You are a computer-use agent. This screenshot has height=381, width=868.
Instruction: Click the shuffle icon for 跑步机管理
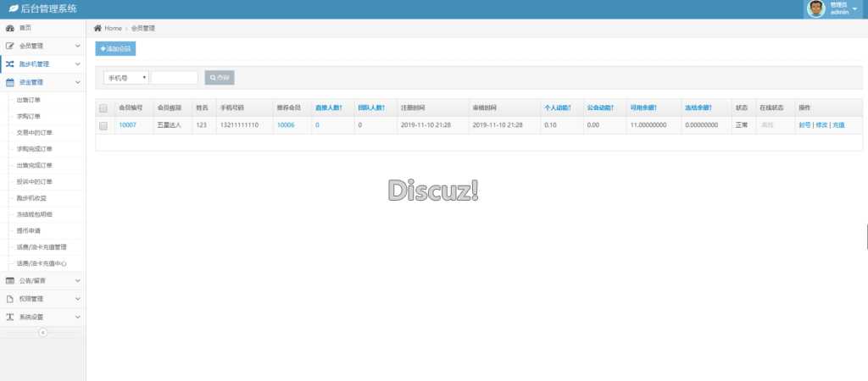(10, 64)
